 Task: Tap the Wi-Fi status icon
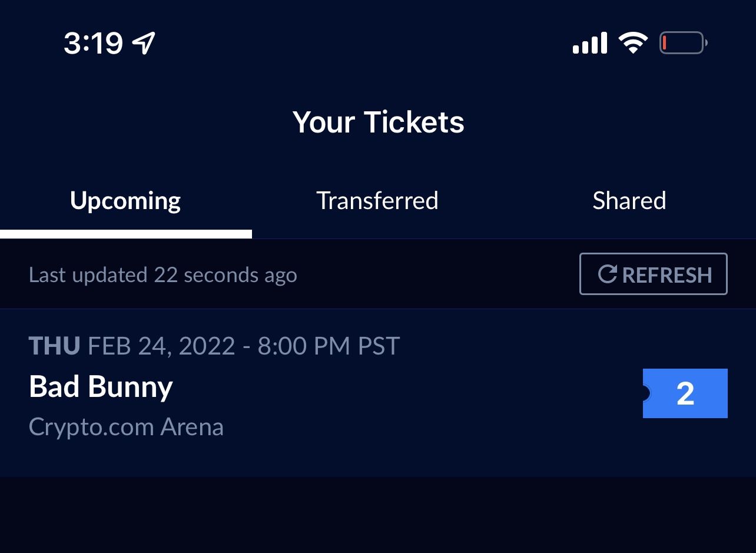coord(632,42)
